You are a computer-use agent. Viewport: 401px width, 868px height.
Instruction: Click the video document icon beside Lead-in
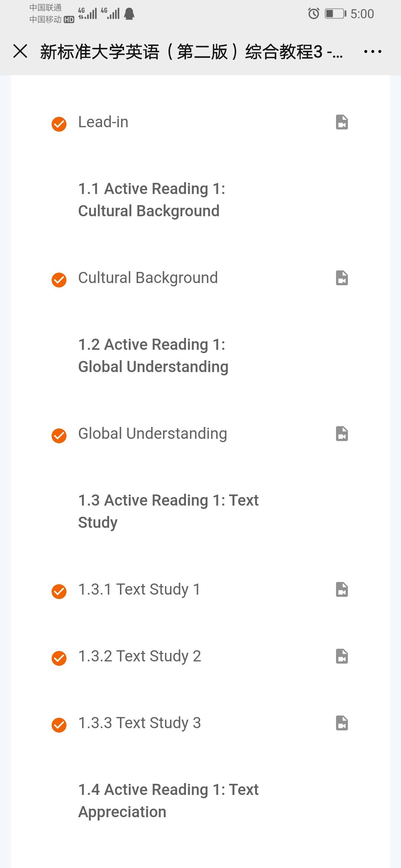coord(342,122)
